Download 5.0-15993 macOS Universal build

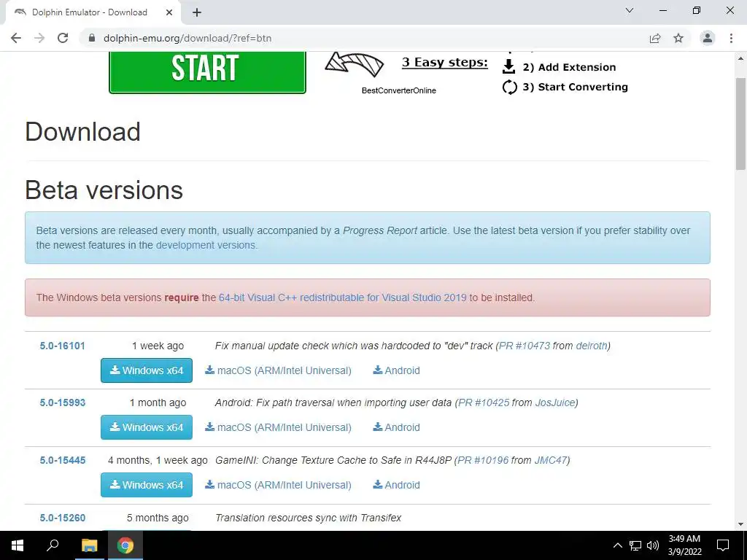click(x=278, y=427)
